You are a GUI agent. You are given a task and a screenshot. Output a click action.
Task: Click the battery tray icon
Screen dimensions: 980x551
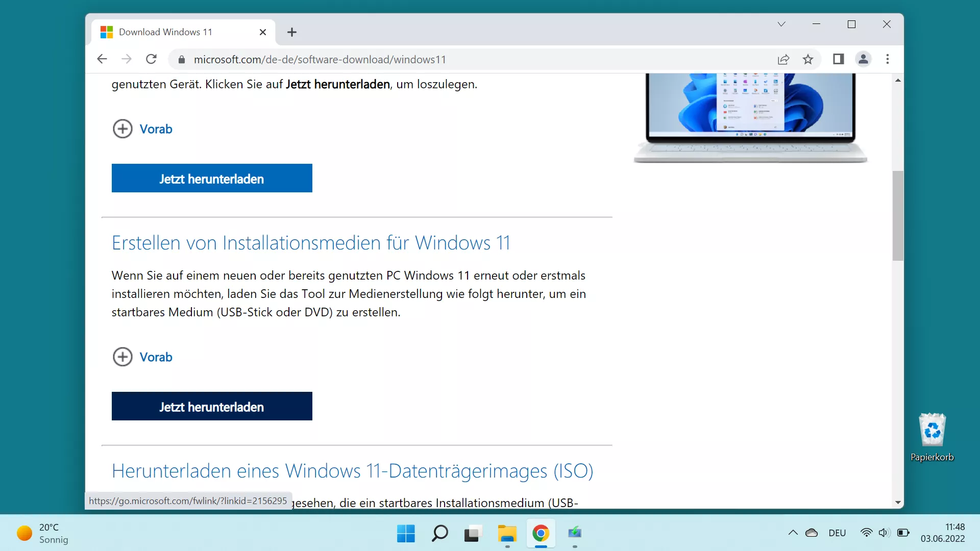tap(903, 533)
